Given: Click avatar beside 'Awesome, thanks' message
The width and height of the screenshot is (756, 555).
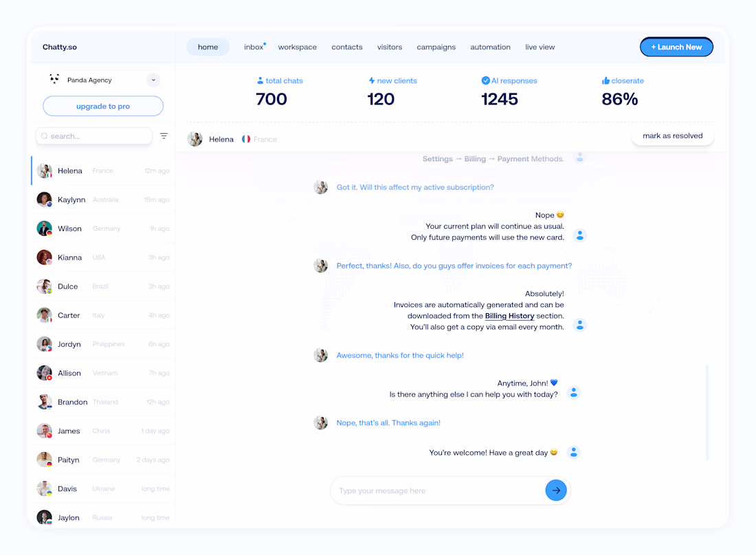Looking at the screenshot, I should coord(321,355).
